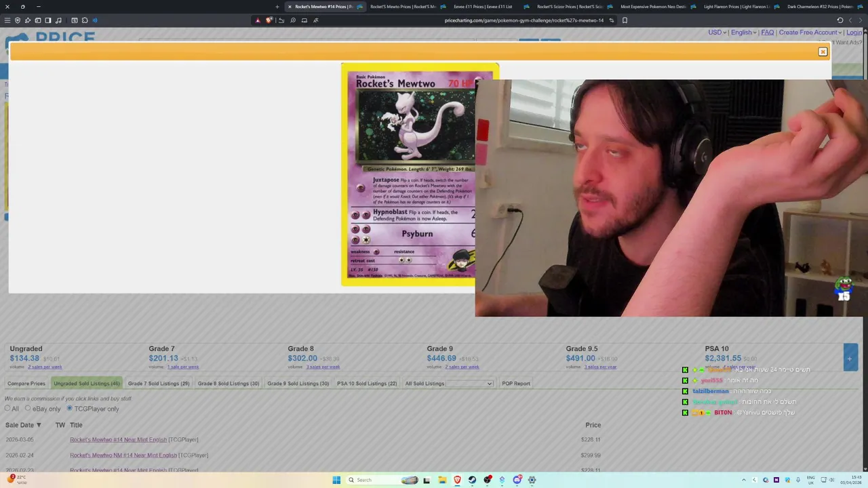The width and height of the screenshot is (868, 488).
Task: Click the Grade 9.5 price $491.00
Action: click(580, 359)
